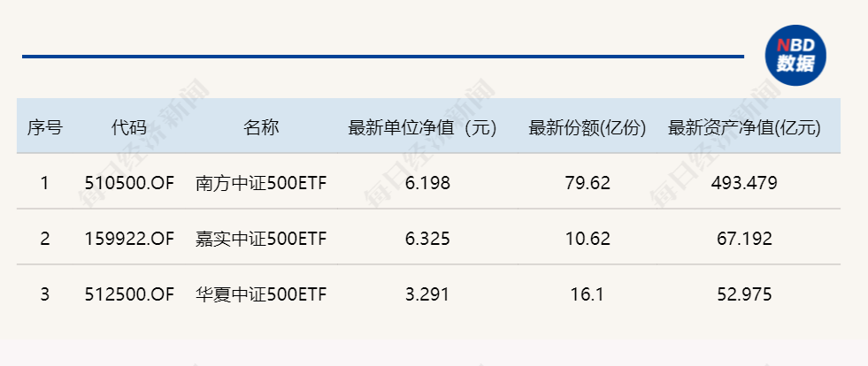Click fund code 159922.OF

click(x=129, y=239)
